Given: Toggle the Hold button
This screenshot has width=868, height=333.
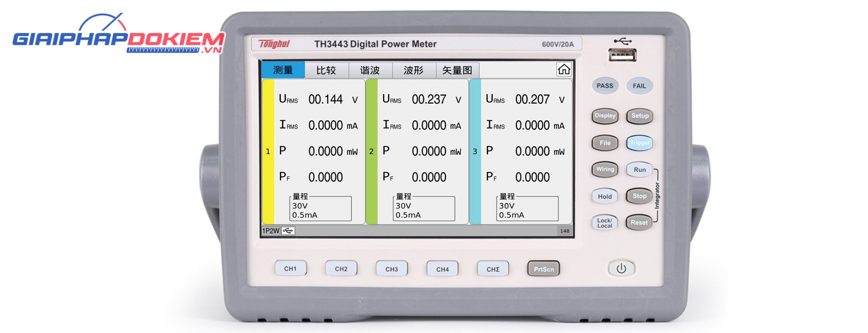Looking at the screenshot, I should click(605, 196).
